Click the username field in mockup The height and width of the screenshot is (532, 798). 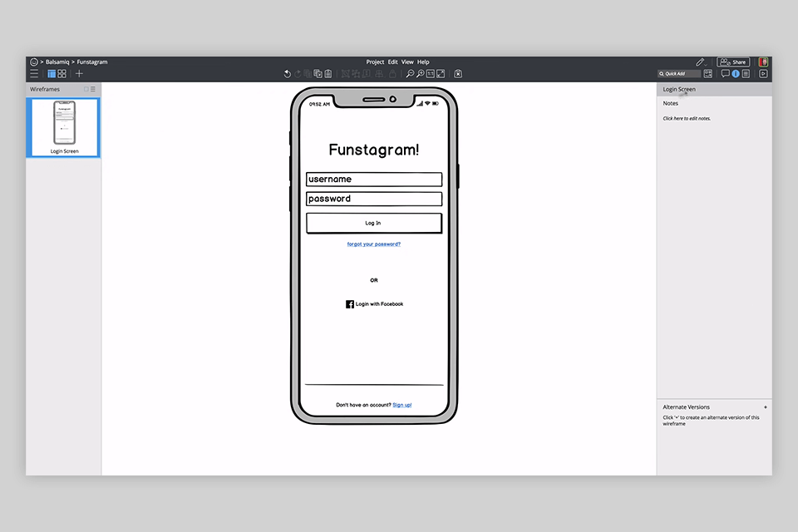click(x=374, y=180)
